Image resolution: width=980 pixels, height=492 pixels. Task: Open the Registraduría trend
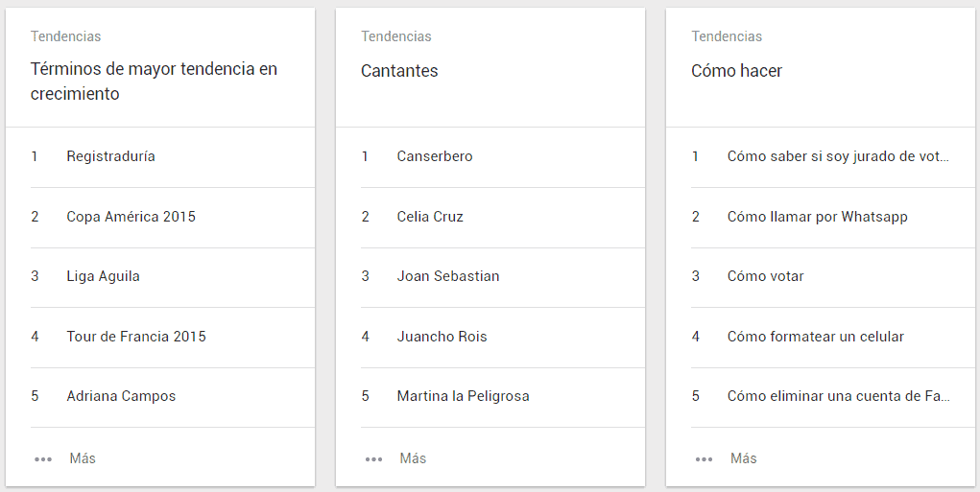click(110, 156)
